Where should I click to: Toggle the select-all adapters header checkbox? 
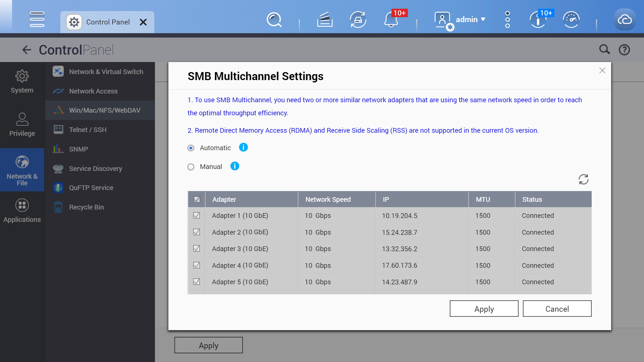[197, 199]
